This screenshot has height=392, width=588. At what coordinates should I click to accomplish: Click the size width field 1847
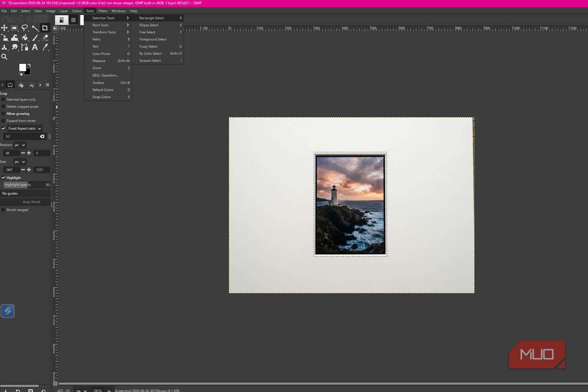11,170
